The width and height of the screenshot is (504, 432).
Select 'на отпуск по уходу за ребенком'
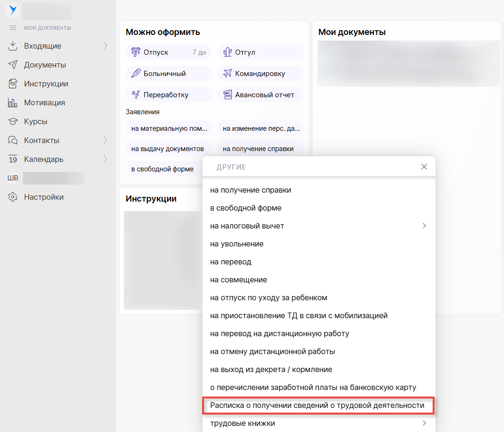tap(268, 298)
